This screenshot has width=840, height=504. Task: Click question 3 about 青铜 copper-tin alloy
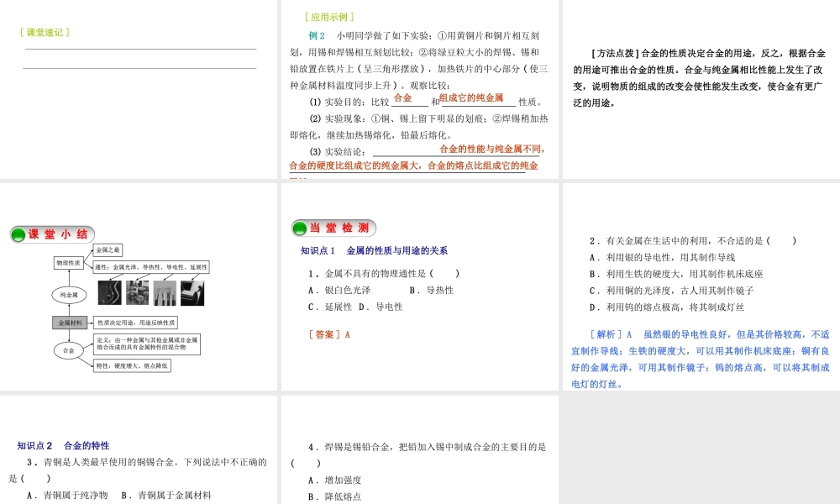point(138,470)
